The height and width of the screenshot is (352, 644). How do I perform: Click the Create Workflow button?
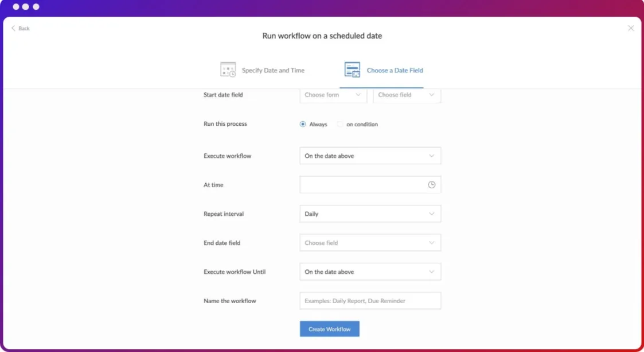[x=329, y=329]
